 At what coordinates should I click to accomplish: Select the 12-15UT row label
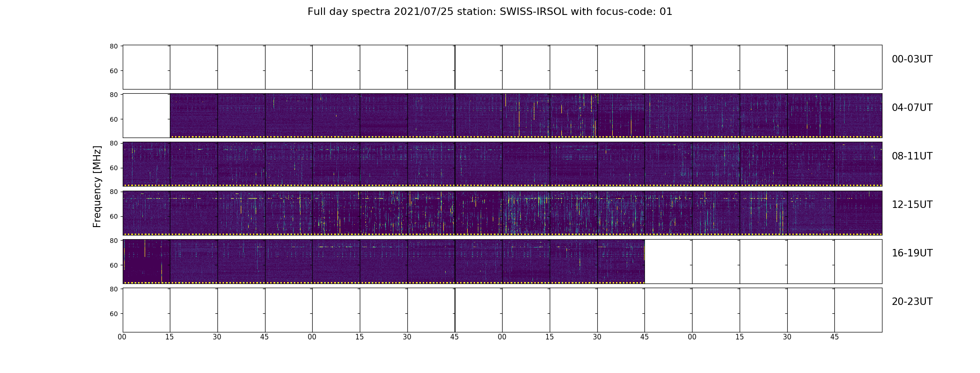coord(912,205)
